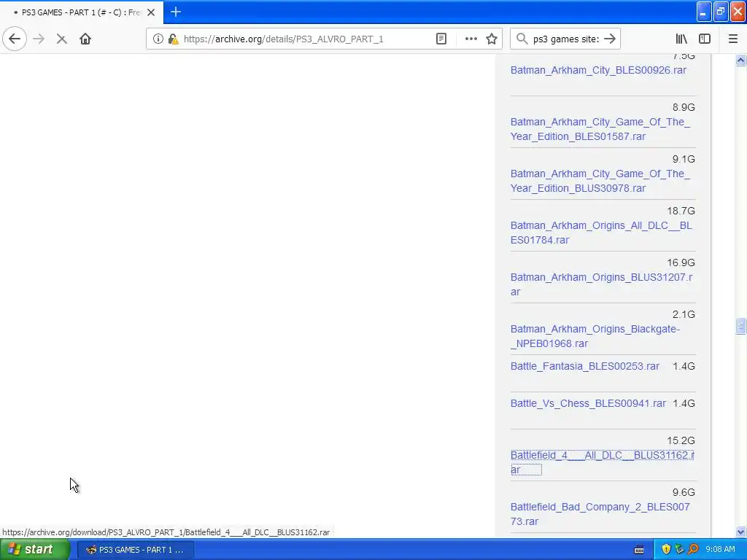Download Batman_Arkham_City_BLES00926.rar

click(x=598, y=70)
